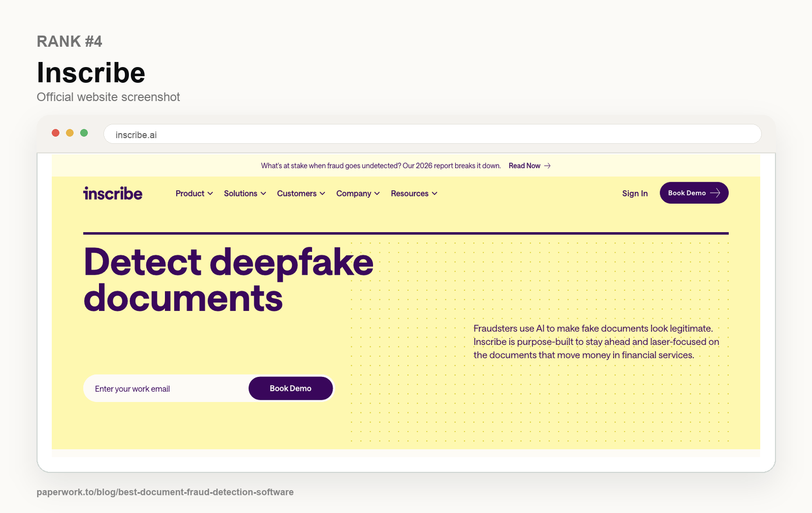Image resolution: width=812 pixels, height=513 pixels.
Task: Click the inscribe.ai address bar
Action: click(432, 134)
